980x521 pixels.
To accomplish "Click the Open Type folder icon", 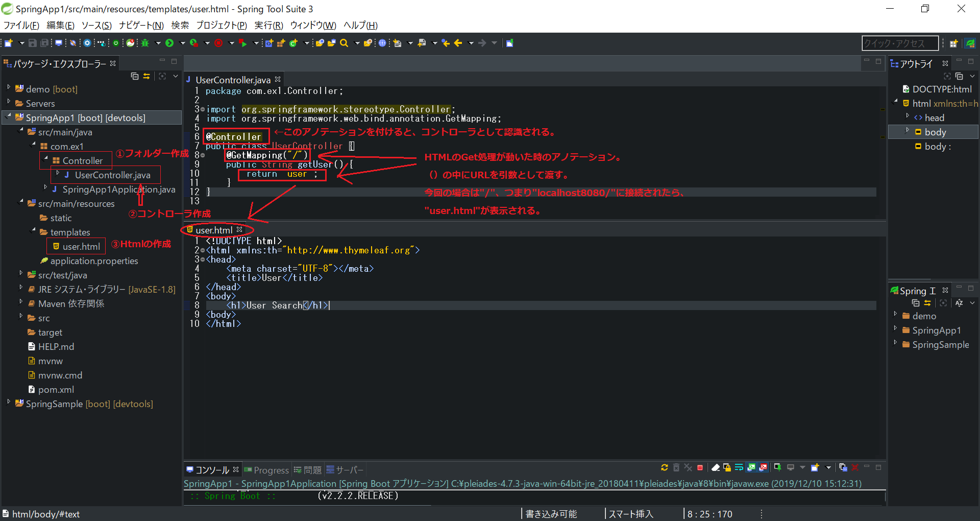I will (x=319, y=43).
